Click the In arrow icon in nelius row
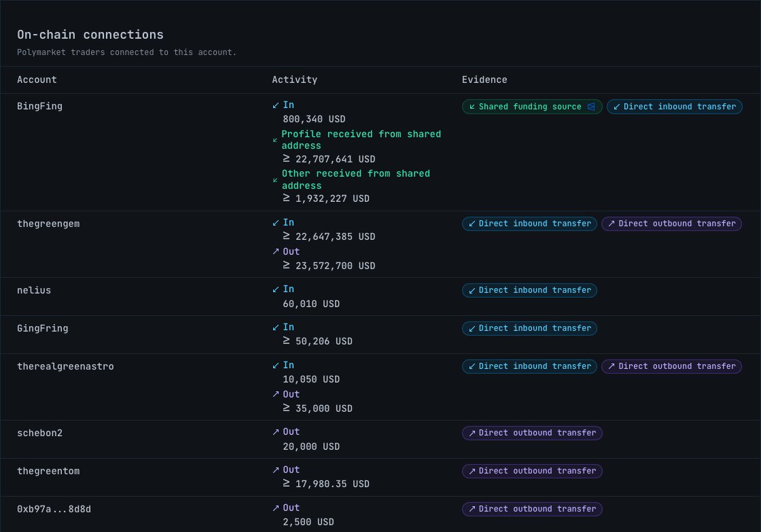761x532 pixels. [276, 289]
